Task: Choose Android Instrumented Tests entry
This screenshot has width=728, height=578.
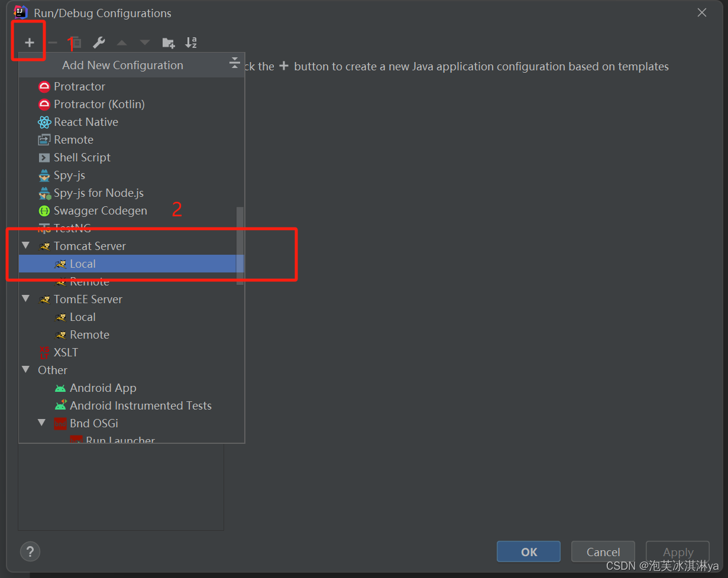Action: [131, 405]
